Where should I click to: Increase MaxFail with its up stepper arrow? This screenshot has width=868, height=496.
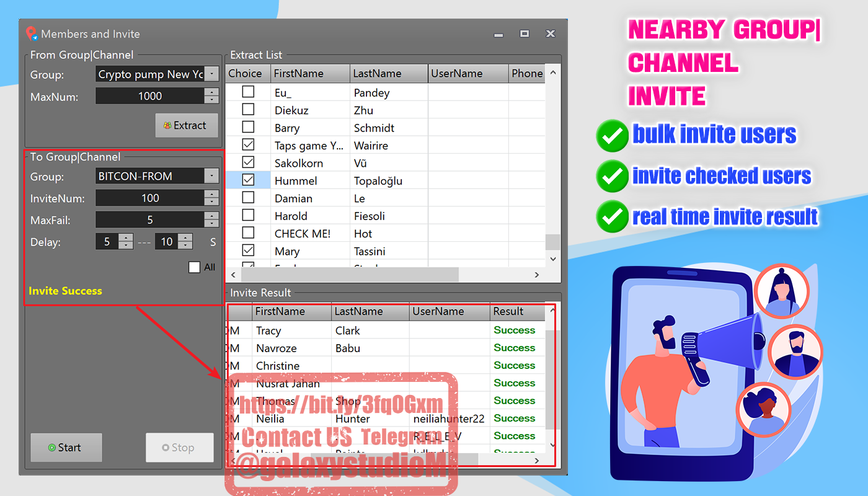211,216
